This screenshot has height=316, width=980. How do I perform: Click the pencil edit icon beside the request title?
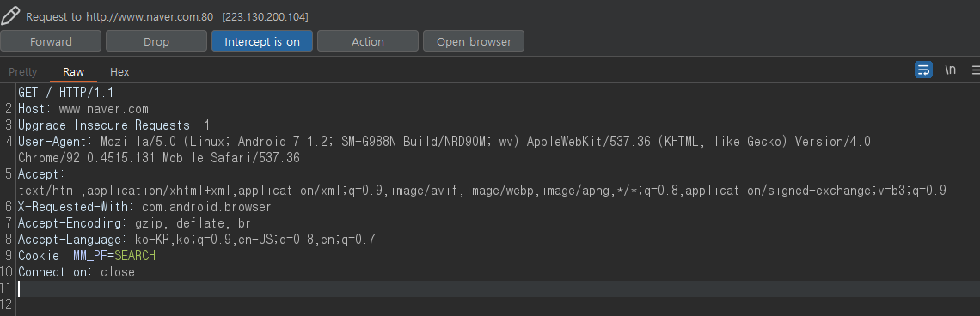coord(10,15)
